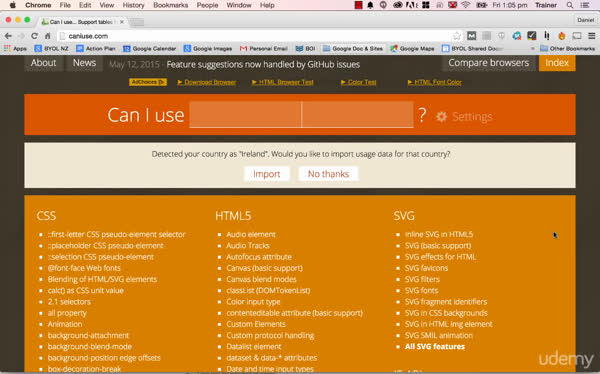Click the Index button
This screenshot has height=374, width=600.
pyautogui.click(x=557, y=63)
